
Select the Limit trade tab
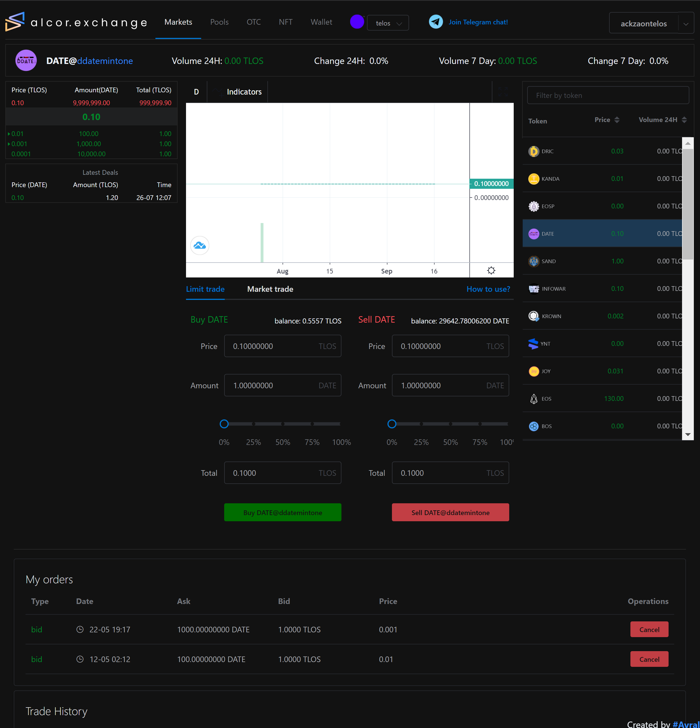pyautogui.click(x=205, y=289)
